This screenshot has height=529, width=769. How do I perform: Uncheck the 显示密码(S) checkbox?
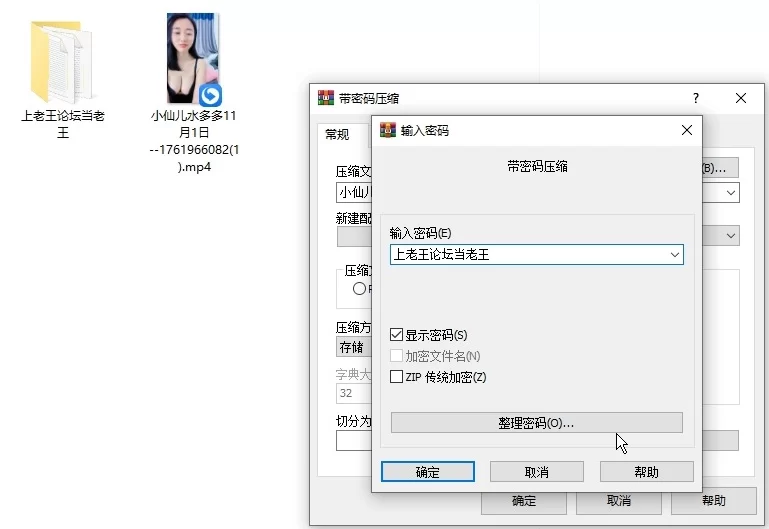pos(397,335)
